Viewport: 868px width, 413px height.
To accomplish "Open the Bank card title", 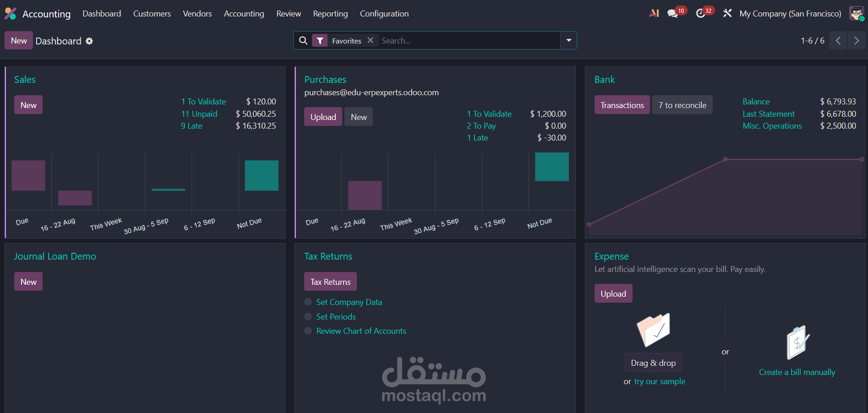I will tap(605, 80).
